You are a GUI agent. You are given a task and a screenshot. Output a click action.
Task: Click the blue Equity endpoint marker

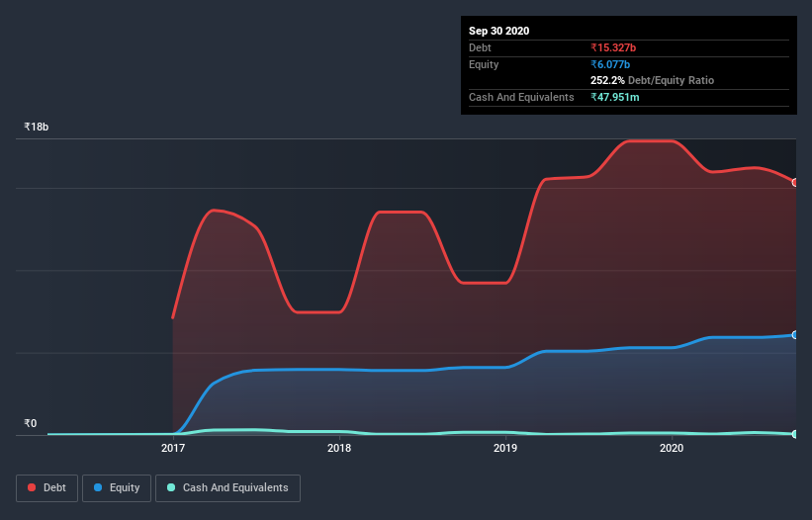tap(795, 335)
